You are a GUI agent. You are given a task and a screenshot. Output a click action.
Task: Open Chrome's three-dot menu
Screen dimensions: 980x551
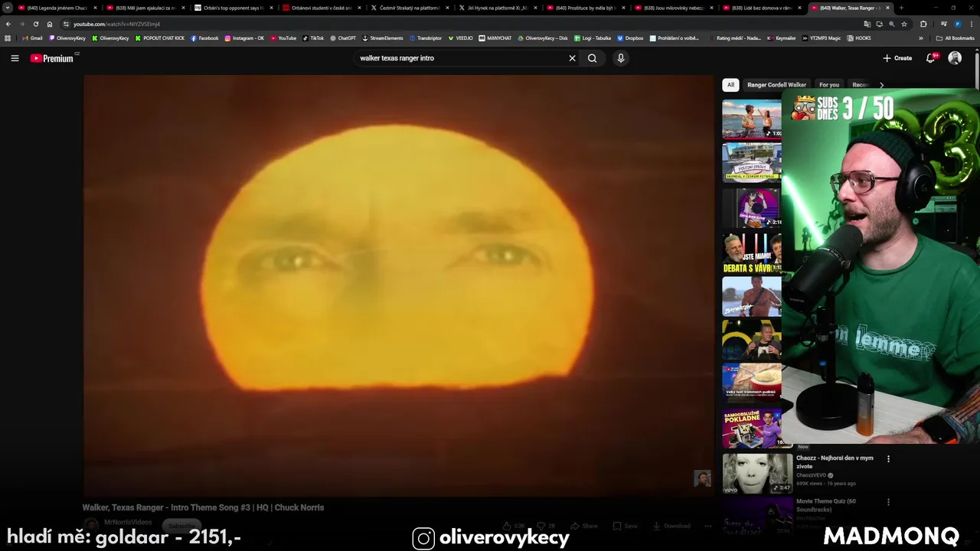tap(971, 24)
